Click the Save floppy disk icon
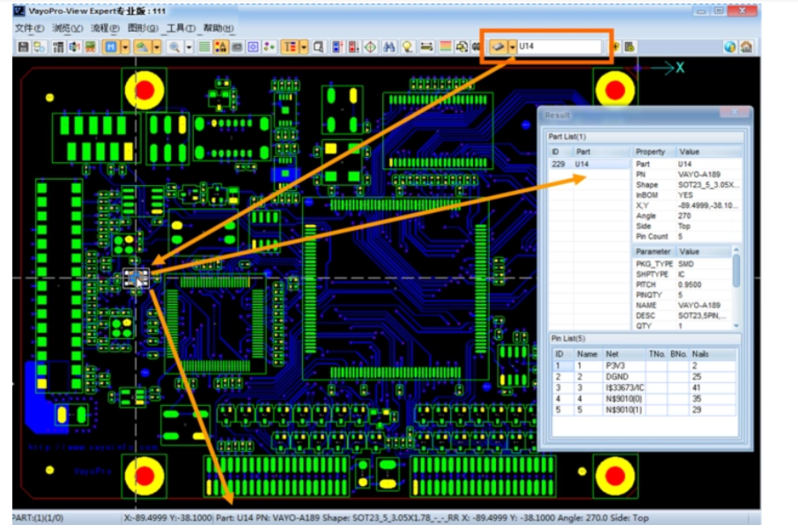The image size is (798, 532). tap(23, 47)
